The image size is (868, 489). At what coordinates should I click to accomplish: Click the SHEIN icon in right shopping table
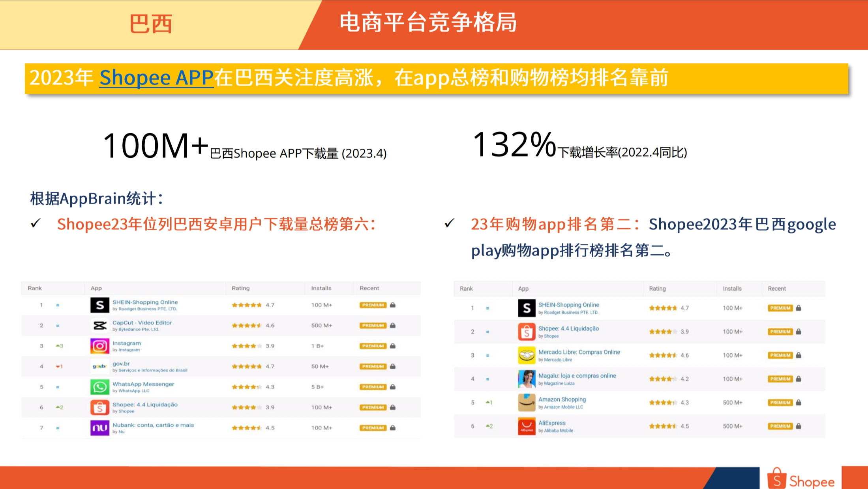pyautogui.click(x=527, y=308)
